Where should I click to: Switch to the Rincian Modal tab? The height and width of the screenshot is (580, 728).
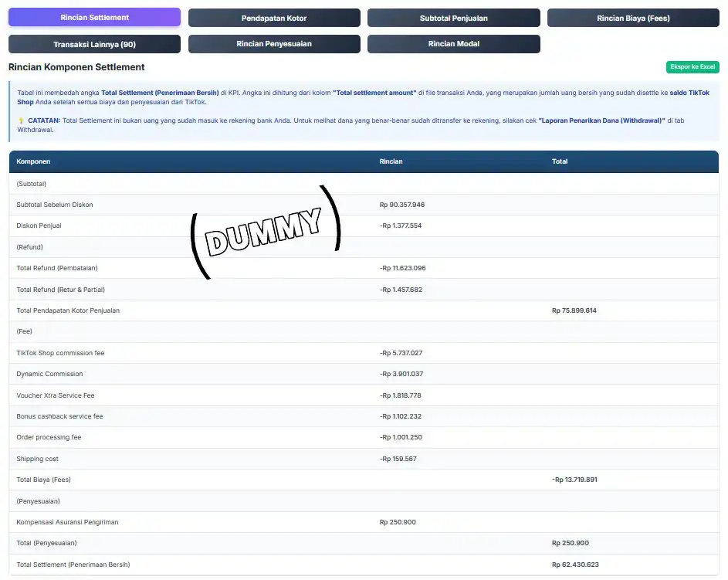click(453, 44)
